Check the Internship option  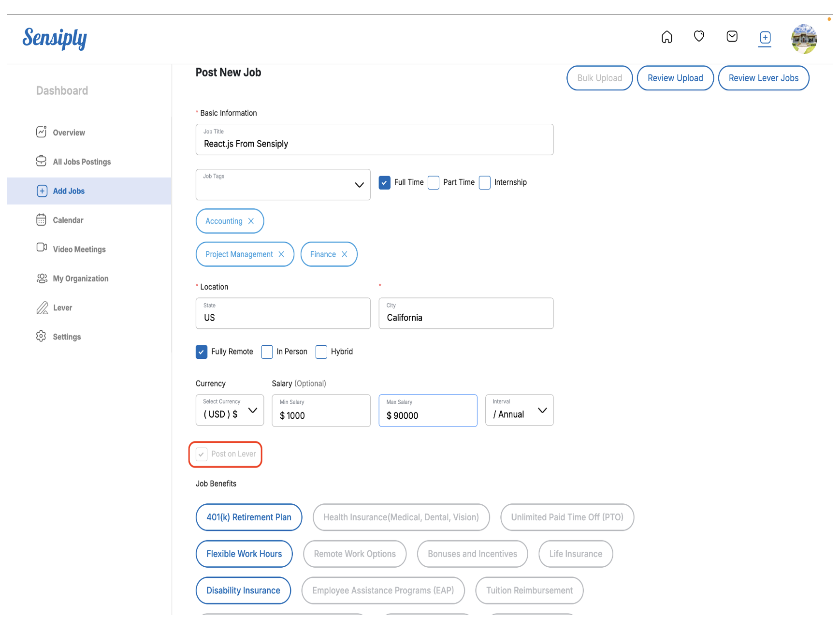[485, 182]
